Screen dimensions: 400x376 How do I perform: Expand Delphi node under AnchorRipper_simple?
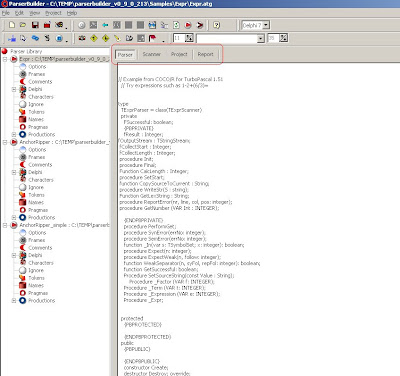point(14,255)
